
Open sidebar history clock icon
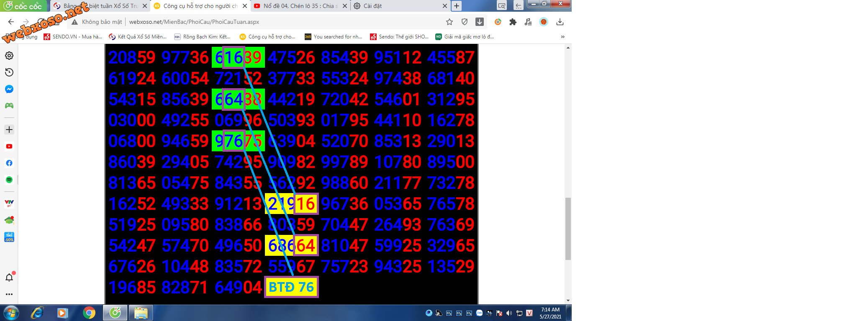(x=9, y=72)
